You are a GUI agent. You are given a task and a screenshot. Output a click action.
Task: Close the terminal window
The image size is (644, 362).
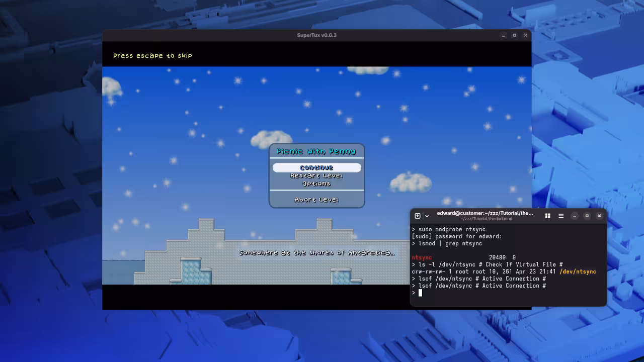tap(599, 216)
